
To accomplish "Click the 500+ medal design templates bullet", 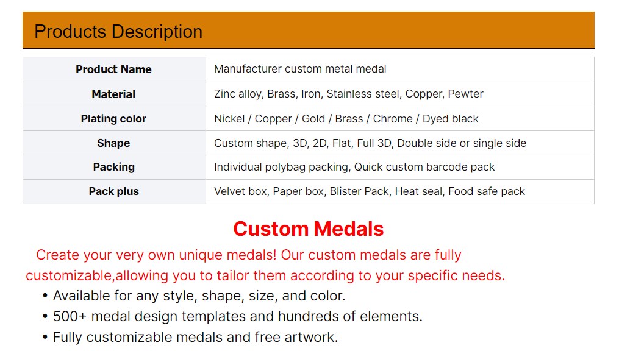I will [x=232, y=316].
